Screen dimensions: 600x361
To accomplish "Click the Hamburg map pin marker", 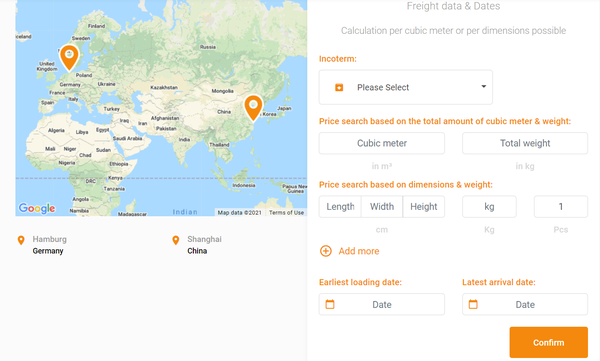I will coord(69,58).
